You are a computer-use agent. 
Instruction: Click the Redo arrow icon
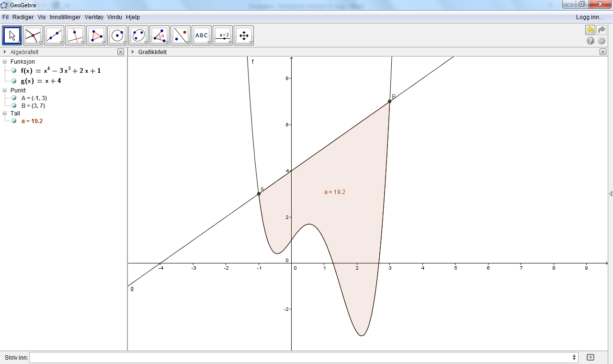pos(602,30)
